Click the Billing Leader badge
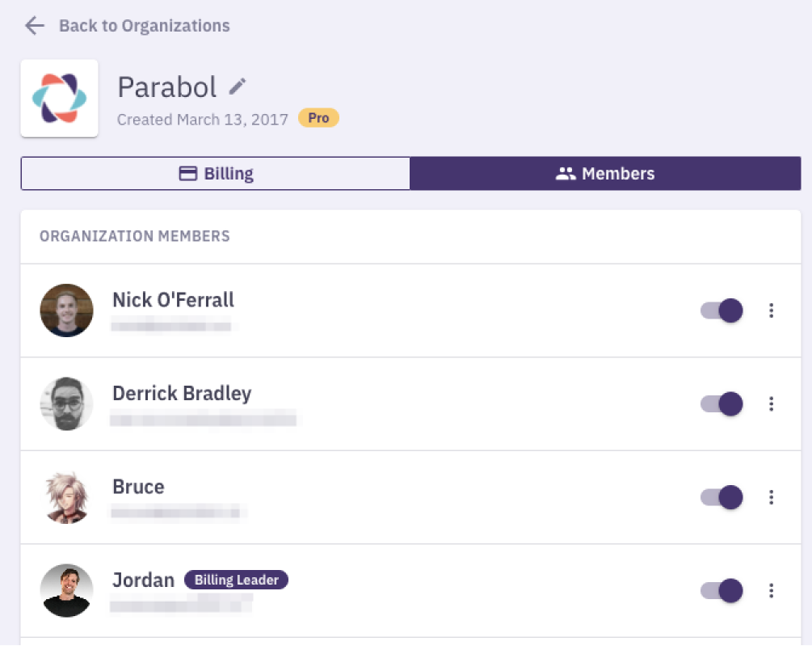This screenshot has height=646, width=812. [x=236, y=580]
